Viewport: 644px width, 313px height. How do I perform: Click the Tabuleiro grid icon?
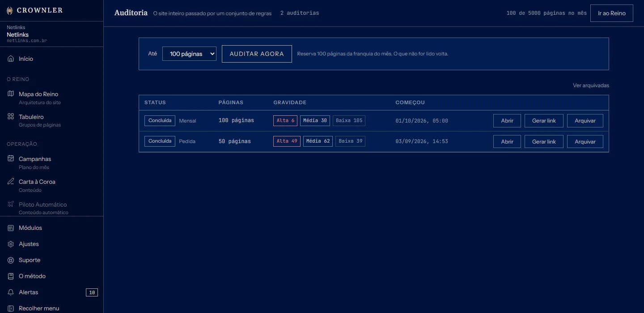11,117
